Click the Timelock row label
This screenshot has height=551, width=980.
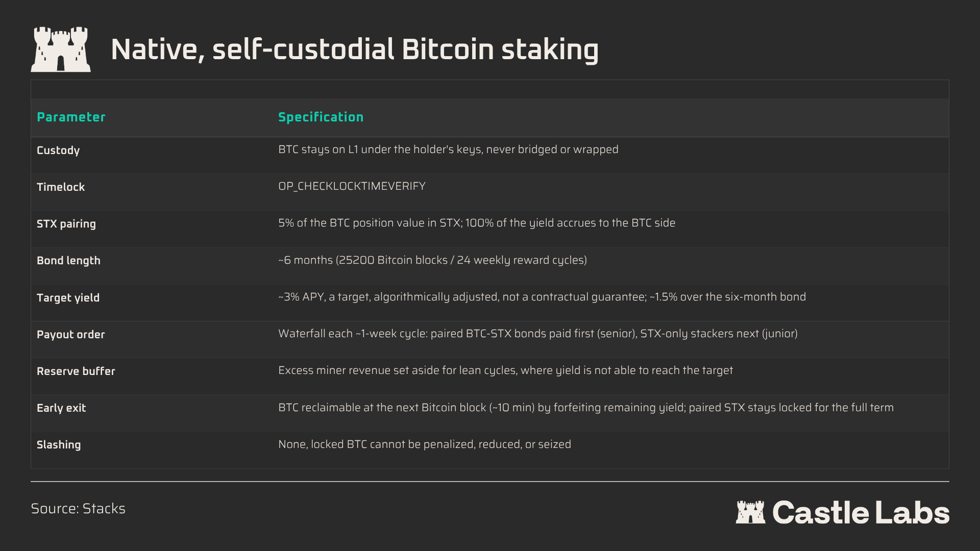(61, 187)
